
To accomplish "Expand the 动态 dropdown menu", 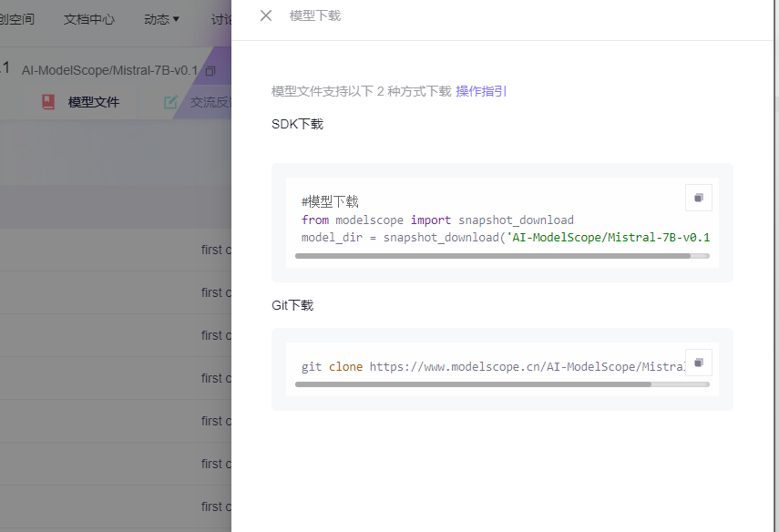I will [161, 19].
